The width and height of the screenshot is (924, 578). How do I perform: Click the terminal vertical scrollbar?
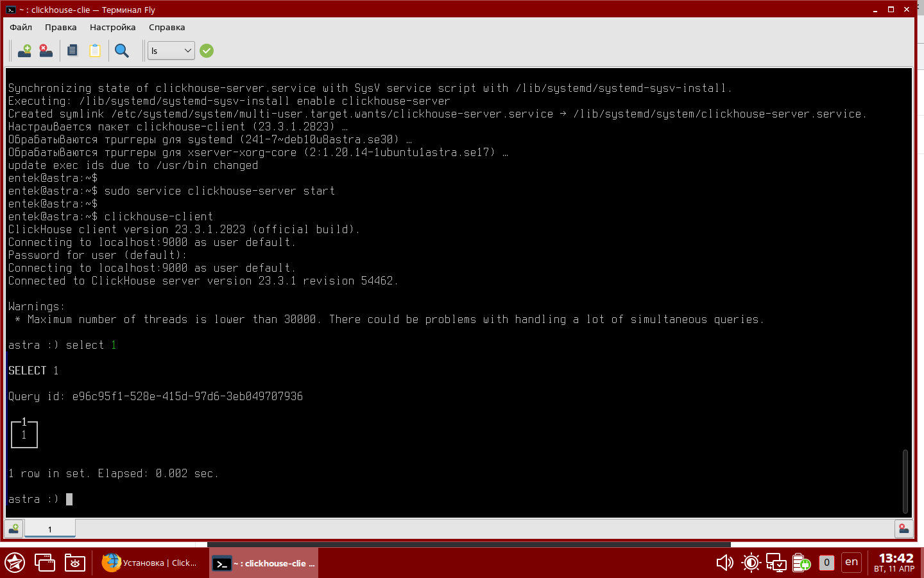coord(905,482)
